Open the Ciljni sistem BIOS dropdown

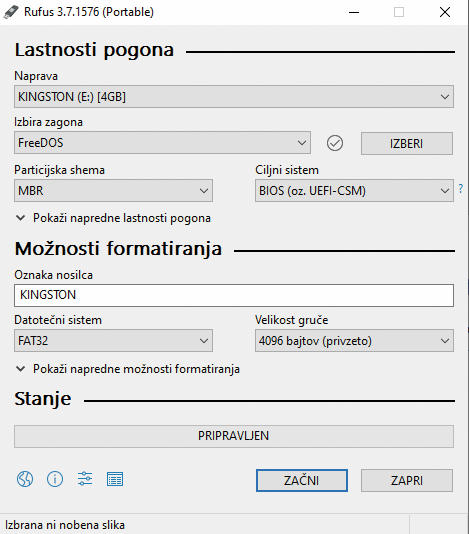coord(354,191)
